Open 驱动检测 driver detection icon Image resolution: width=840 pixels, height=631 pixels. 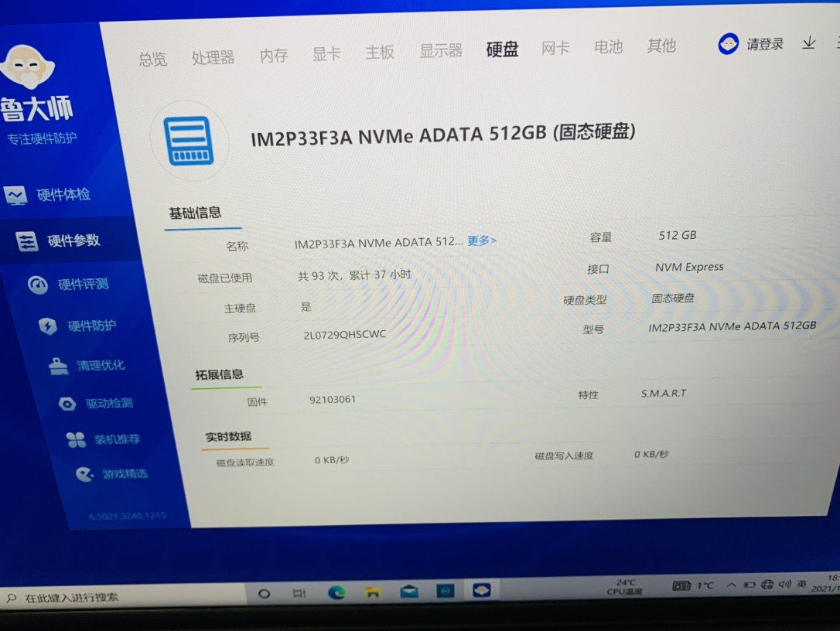[x=67, y=404]
